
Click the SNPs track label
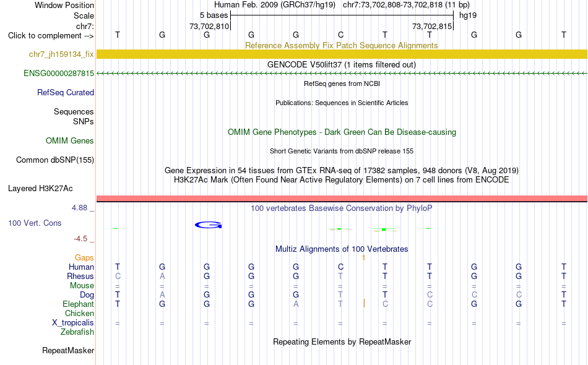pos(84,121)
